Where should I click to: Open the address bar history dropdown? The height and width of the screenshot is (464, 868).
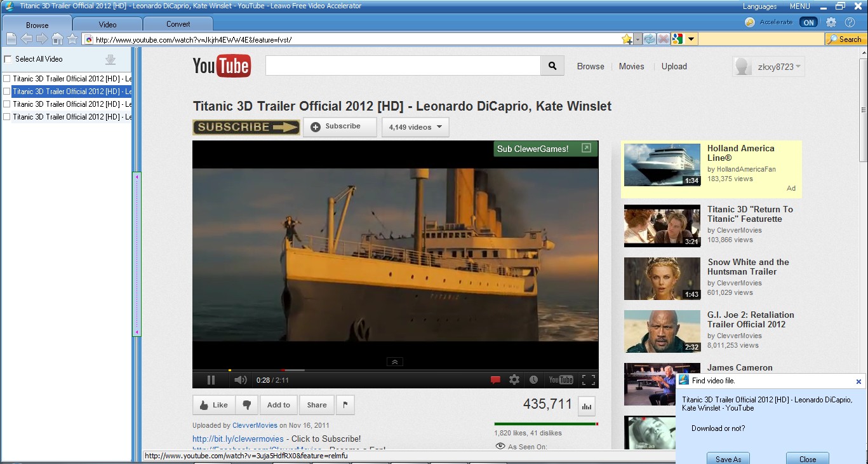coord(638,39)
